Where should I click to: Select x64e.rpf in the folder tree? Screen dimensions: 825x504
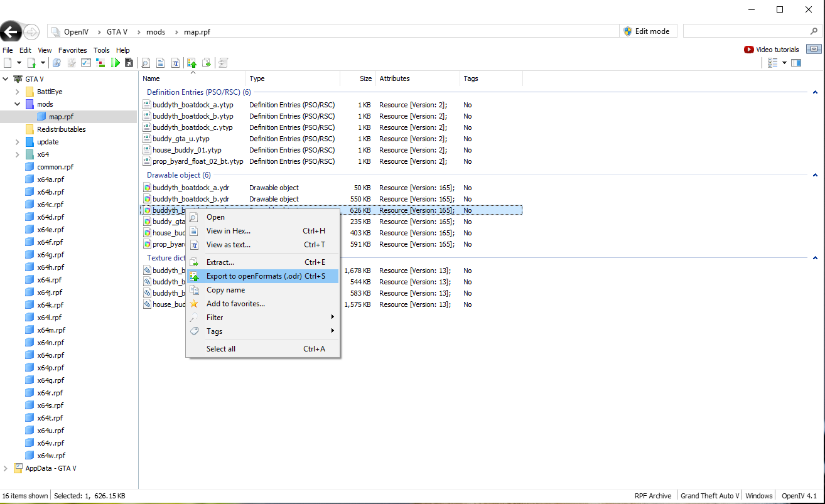pos(50,230)
